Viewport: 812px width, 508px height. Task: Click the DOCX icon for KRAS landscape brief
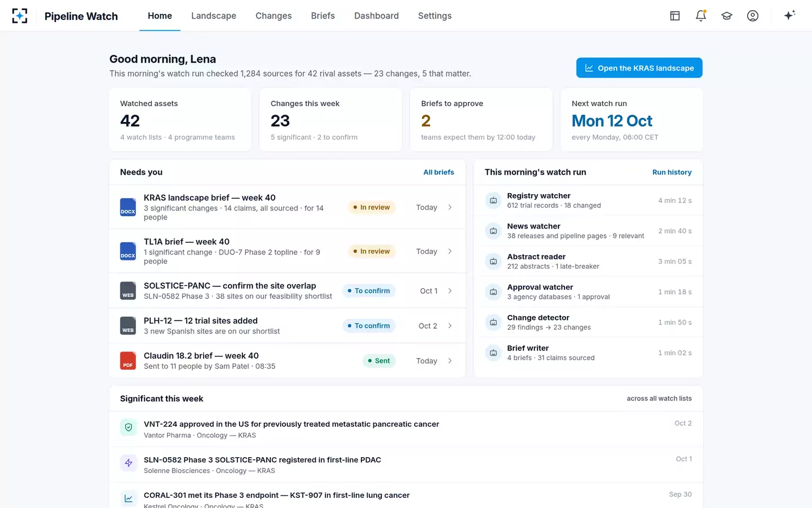pos(128,207)
